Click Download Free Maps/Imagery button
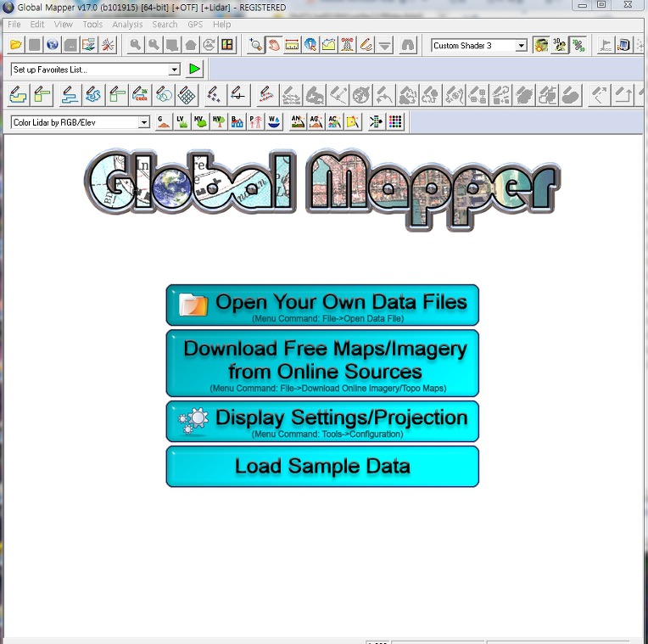Screen dimensions: 648x644 click(x=322, y=363)
